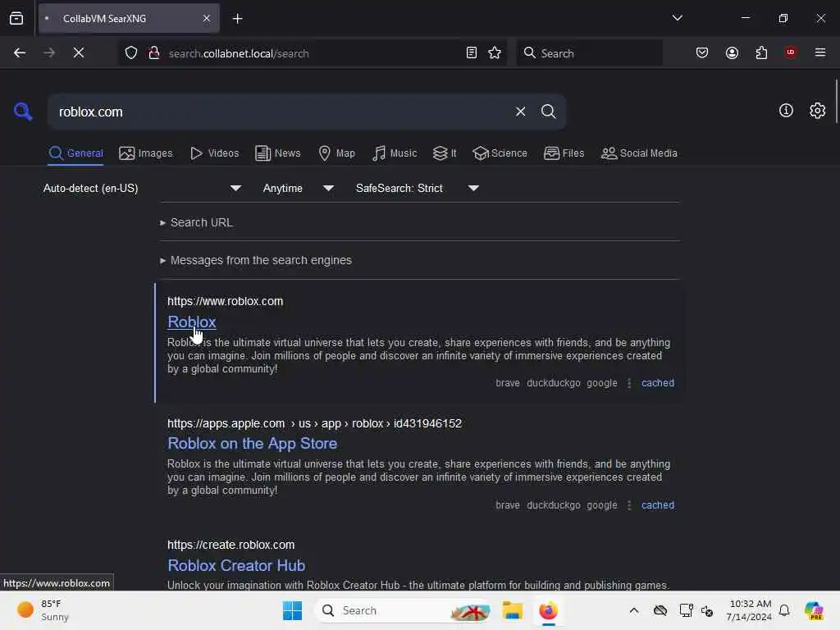
Task: Open Firefox View icon
Action: point(16,19)
